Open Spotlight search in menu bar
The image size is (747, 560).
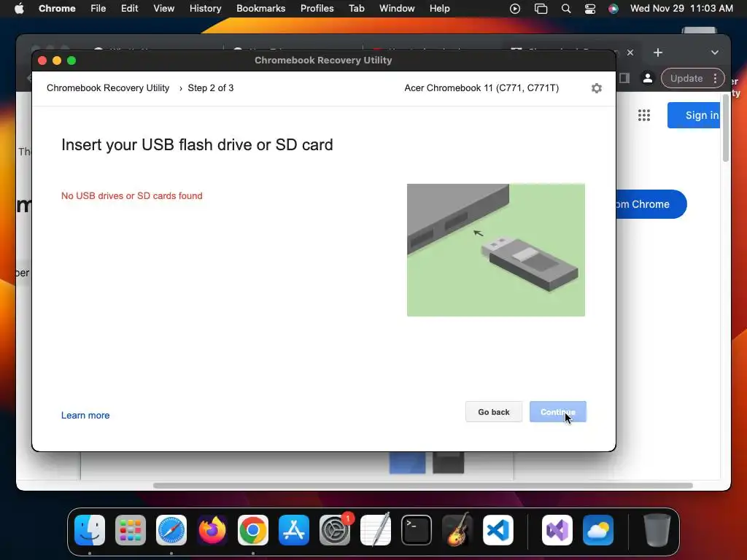pyautogui.click(x=566, y=9)
